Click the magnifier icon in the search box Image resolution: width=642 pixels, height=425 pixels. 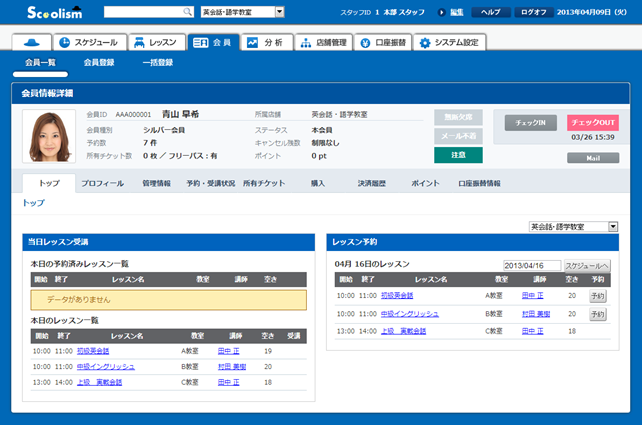(188, 12)
